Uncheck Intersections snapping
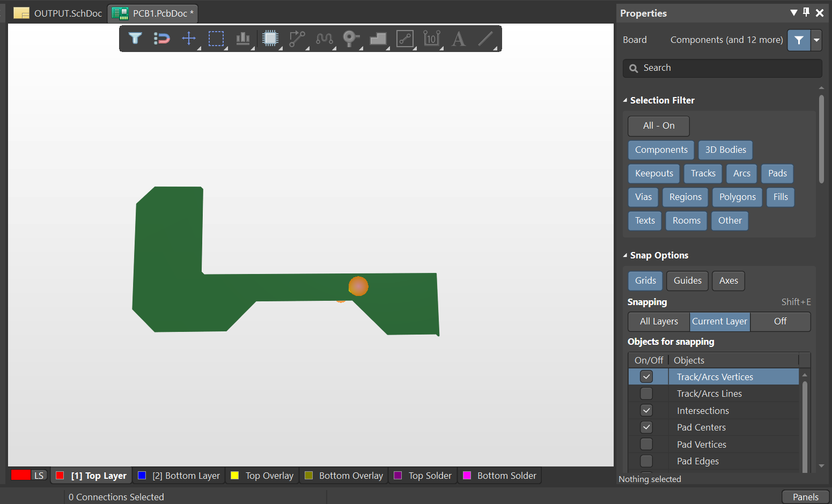 click(x=646, y=411)
